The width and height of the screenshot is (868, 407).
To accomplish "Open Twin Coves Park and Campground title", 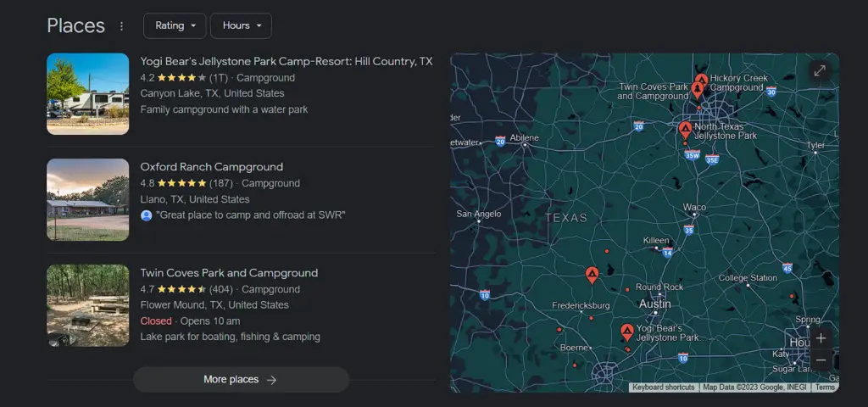I will pos(229,273).
